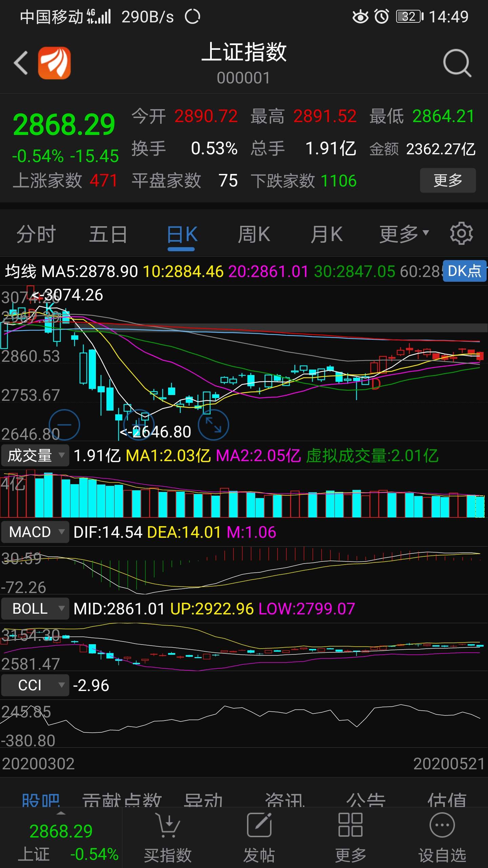The image size is (488, 868).
Task: Open the CCI indicator dropdown
Action: tap(35, 685)
